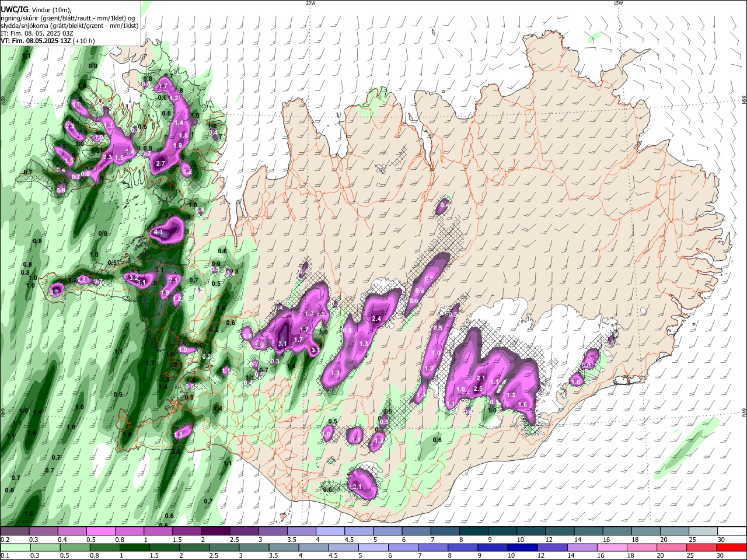Click the 2.4 precipitation value on the map
The image size is (747, 560).
[x=376, y=318]
